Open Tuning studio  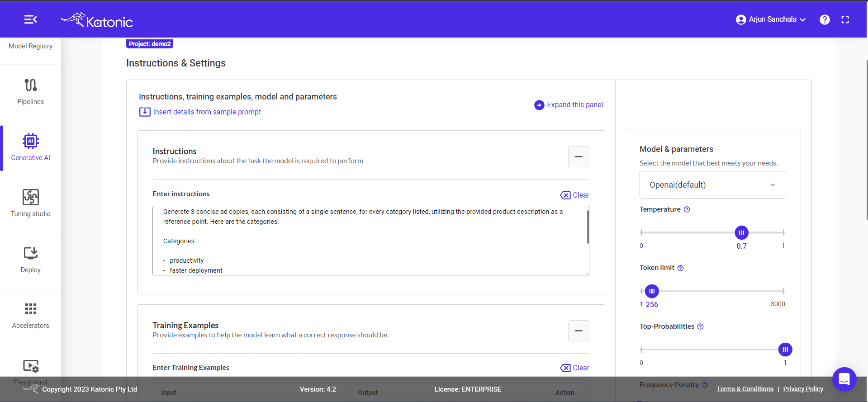click(30, 204)
